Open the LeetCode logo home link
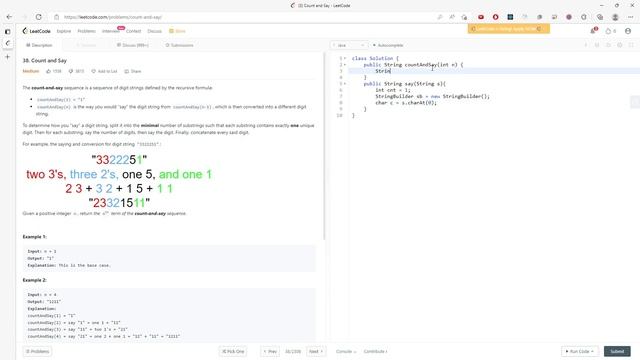 pos(37,31)
